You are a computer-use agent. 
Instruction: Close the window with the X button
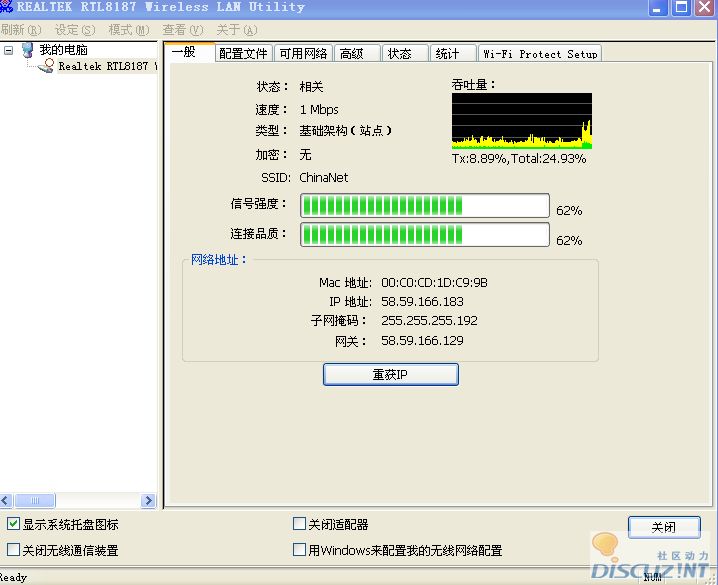coord(705,7)
